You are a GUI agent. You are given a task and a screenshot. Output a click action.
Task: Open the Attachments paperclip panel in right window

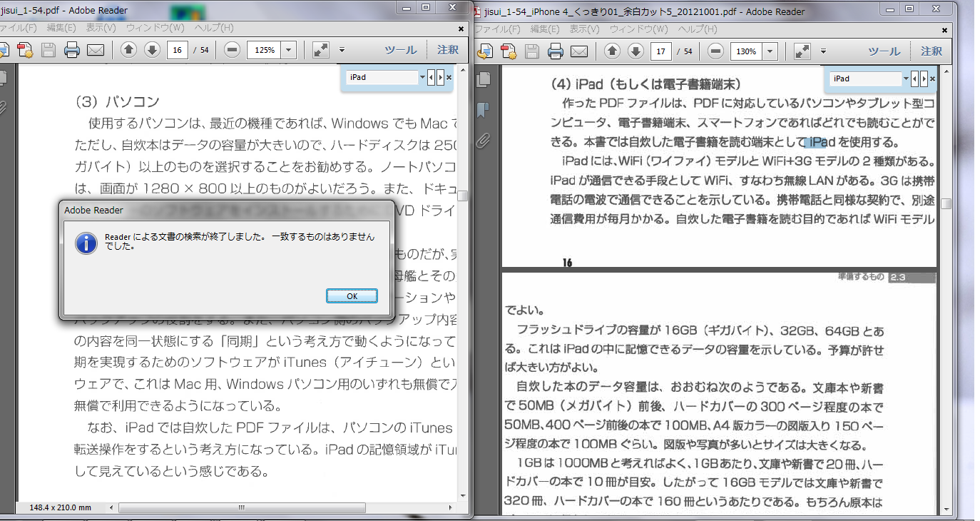click(x=483, y=140)
